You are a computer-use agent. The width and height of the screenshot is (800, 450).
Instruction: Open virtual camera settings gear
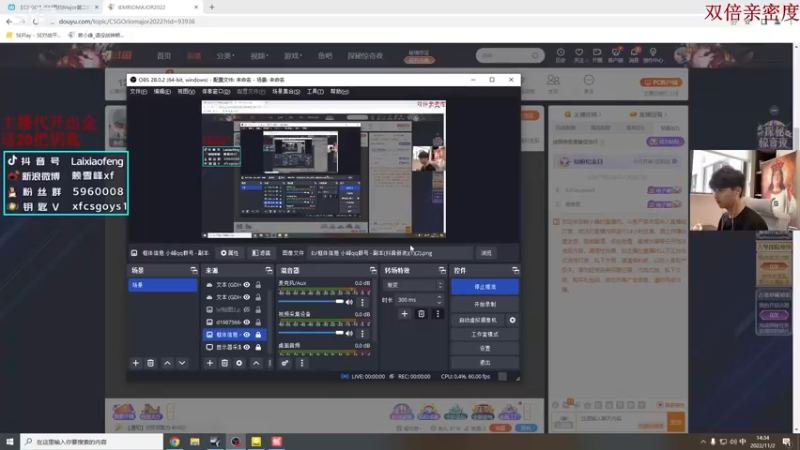(512, 320)
